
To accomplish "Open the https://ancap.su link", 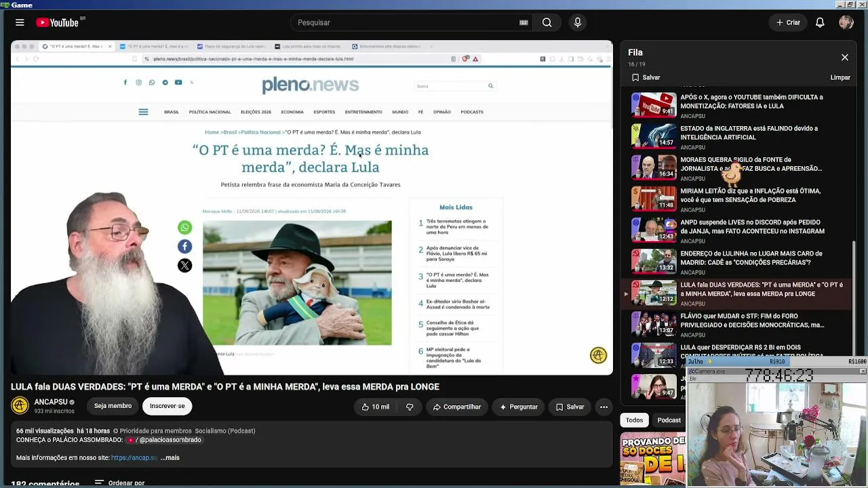I will point(134,457).
